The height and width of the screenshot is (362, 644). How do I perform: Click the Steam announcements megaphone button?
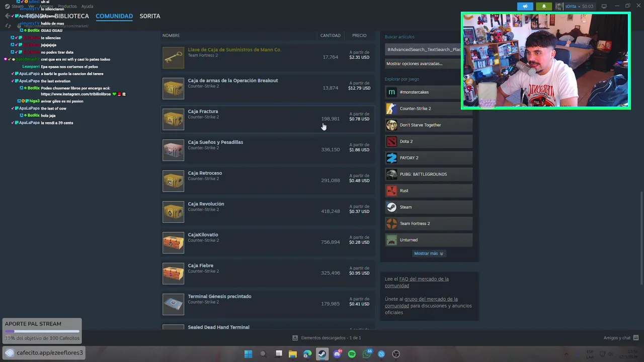click(525, 7)
